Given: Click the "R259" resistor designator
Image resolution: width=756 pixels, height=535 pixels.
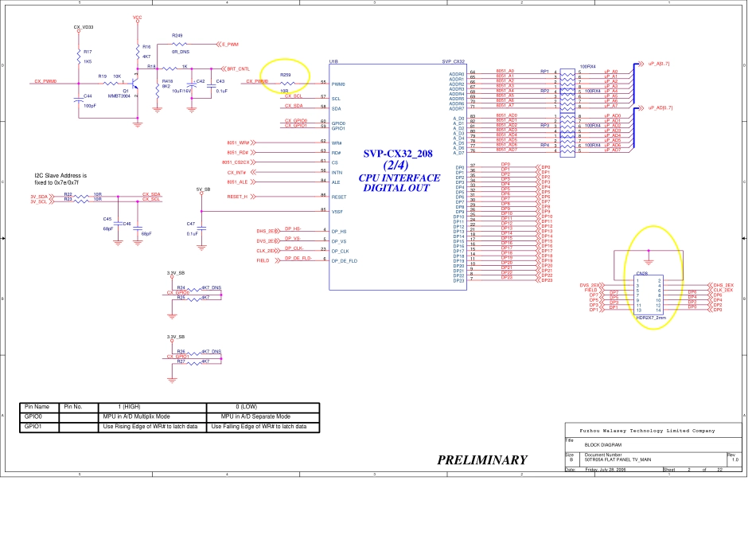Looking at the screenshot, I should 286,76.
